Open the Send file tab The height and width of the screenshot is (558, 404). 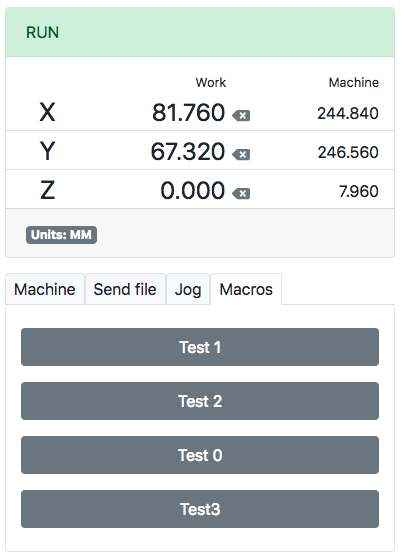(125, 289)
